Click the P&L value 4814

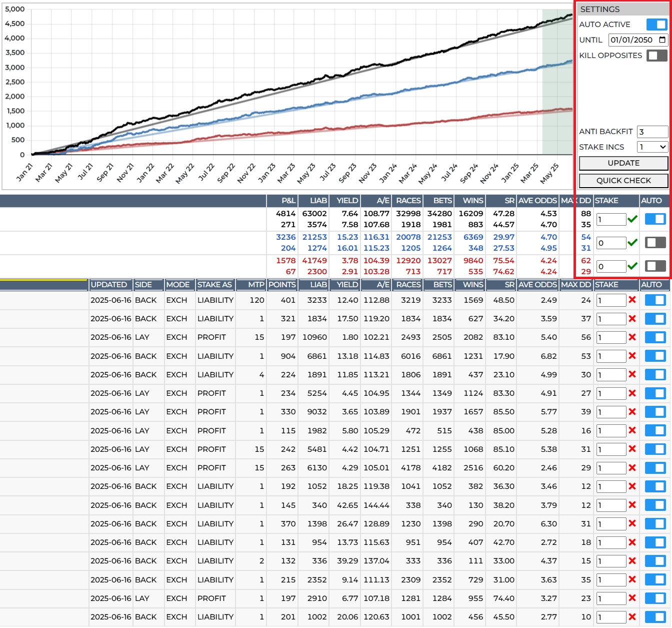(x=285, y=214)
